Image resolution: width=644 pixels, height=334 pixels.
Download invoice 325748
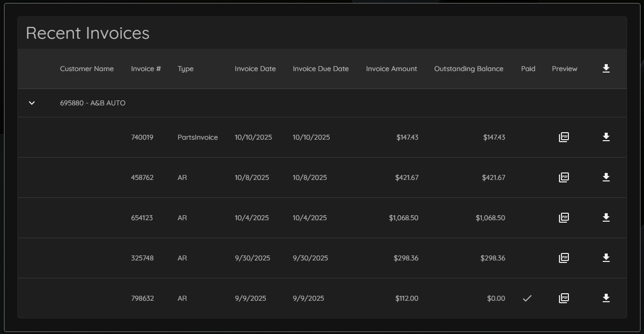pyautogui.click(x=606, y=258)
